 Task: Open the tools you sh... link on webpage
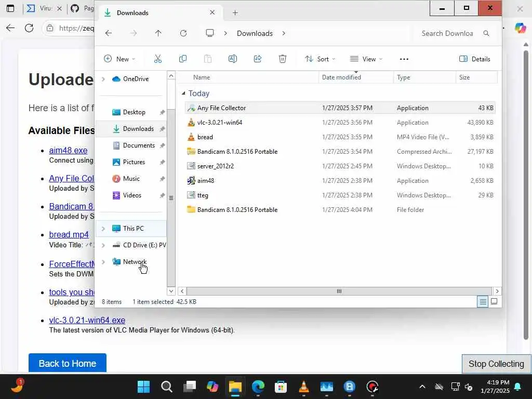point(72,292)
